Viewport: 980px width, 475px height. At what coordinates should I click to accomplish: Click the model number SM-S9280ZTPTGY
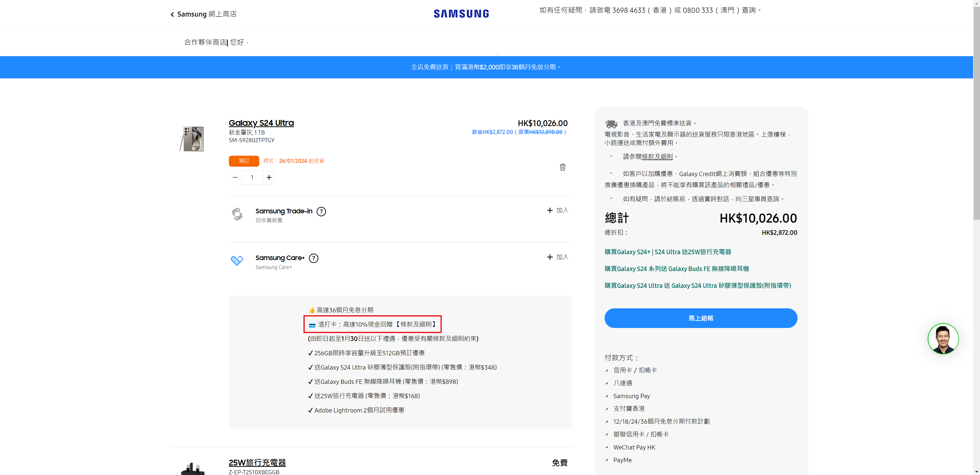tap(251, 140)
